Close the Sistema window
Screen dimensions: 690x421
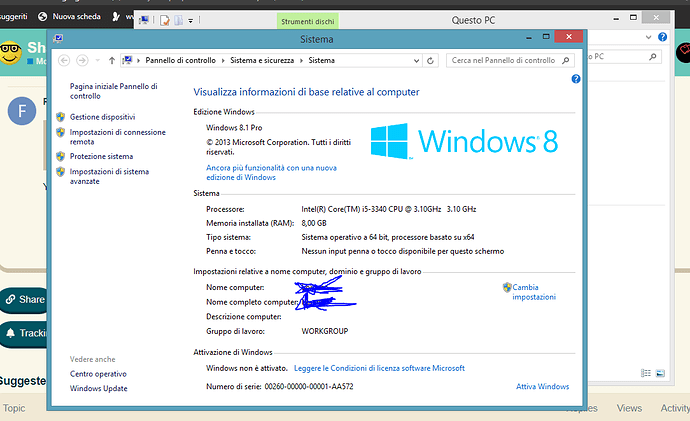[569, 37]
